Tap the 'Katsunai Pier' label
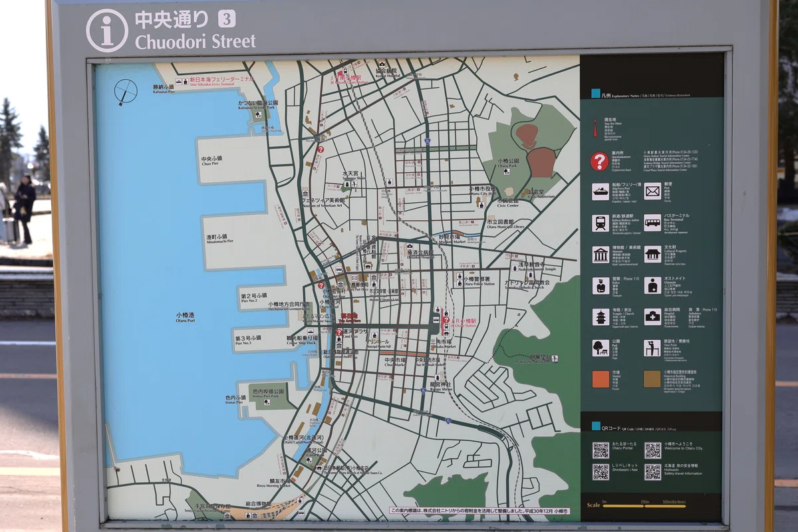 (164, 92)
